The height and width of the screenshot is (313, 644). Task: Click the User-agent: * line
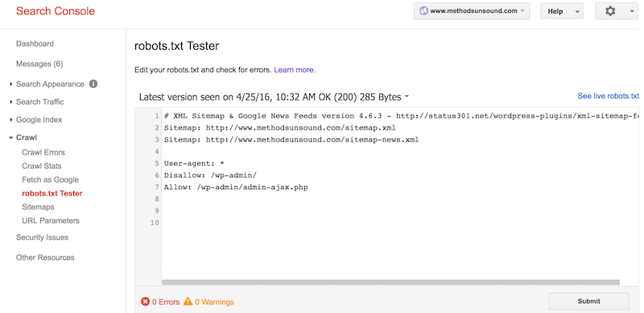(x=194, y=163)
